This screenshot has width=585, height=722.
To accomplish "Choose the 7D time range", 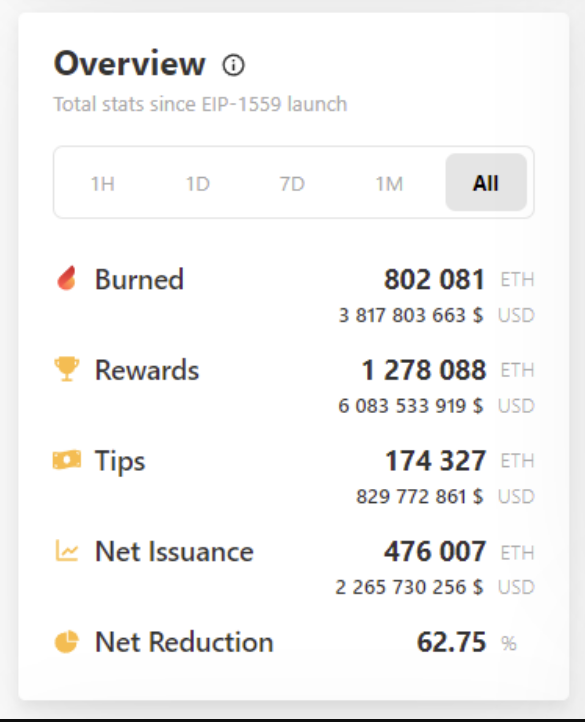I will click(292, 183).
